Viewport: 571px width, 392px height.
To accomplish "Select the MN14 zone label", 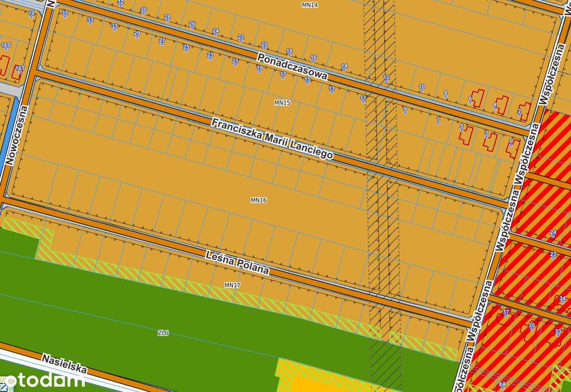I will point(310,5).
